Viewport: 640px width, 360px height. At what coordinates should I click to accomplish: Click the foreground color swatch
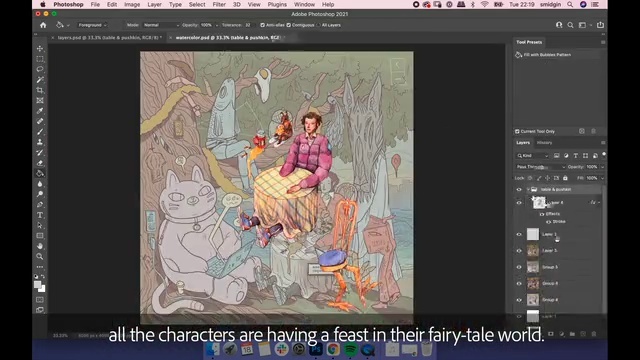coord(38,284)
